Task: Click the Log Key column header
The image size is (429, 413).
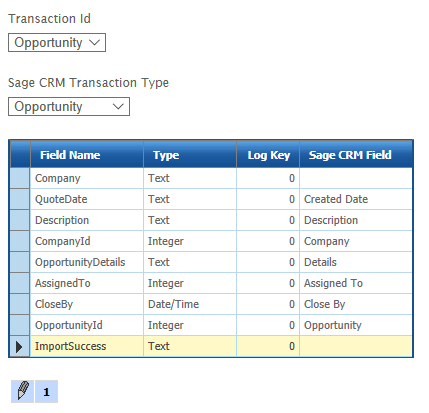Action: [268, 155]
